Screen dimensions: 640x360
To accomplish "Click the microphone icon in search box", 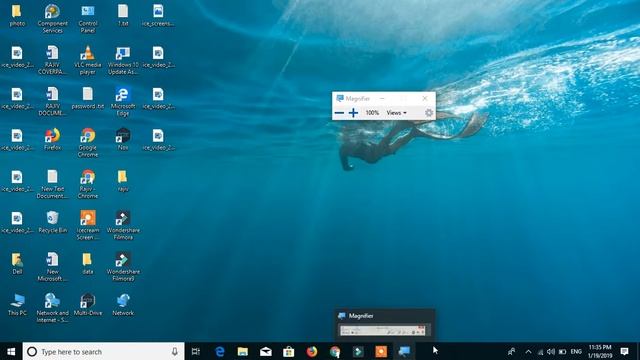I will [175, 351].
